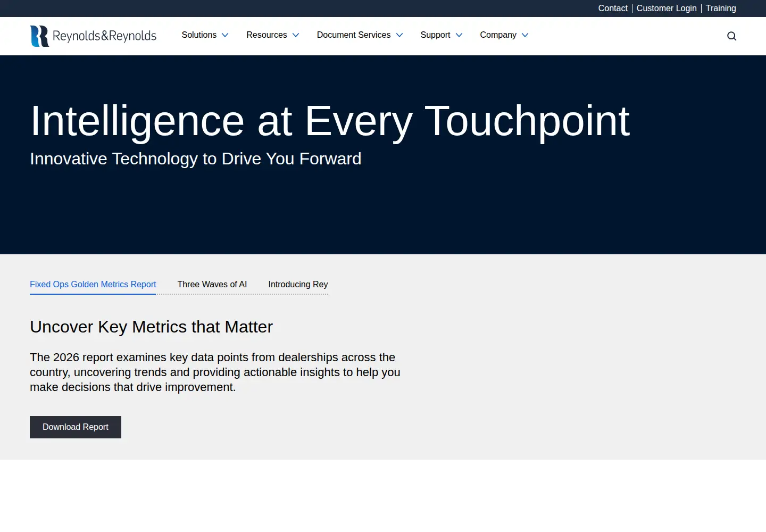Expand the Company menu chevron

pos(525,35)
